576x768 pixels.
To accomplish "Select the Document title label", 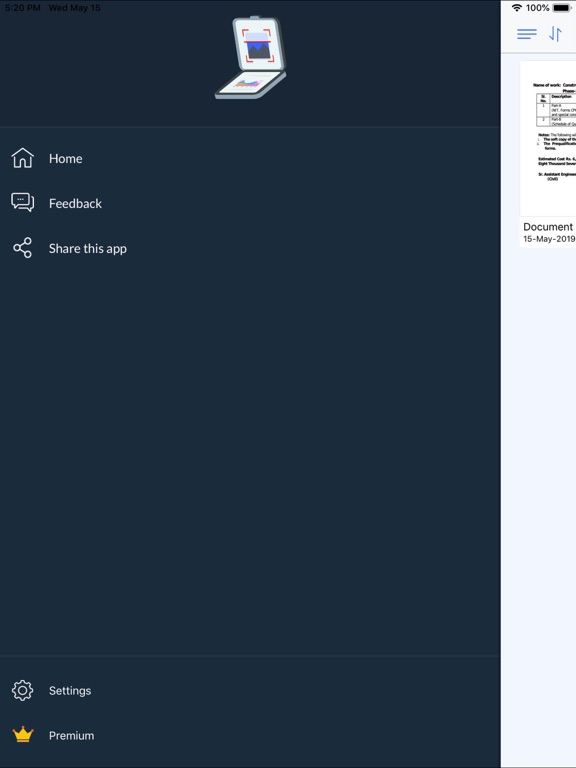I will (x=548, y=227).
